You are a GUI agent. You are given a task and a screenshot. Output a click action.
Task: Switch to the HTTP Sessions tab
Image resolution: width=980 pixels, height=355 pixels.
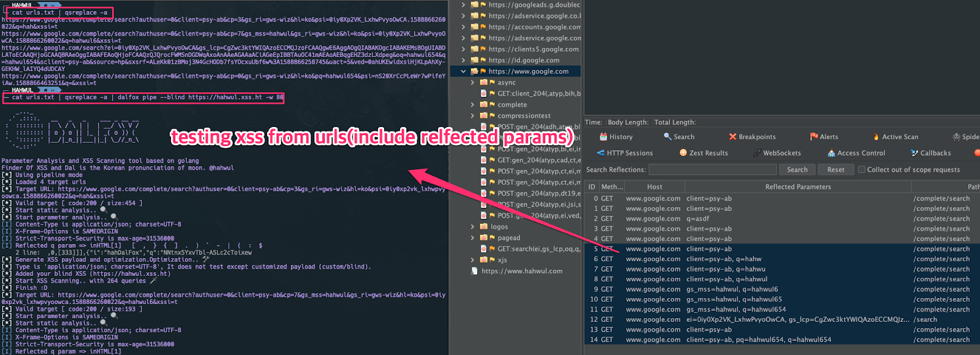click(625, 153)
